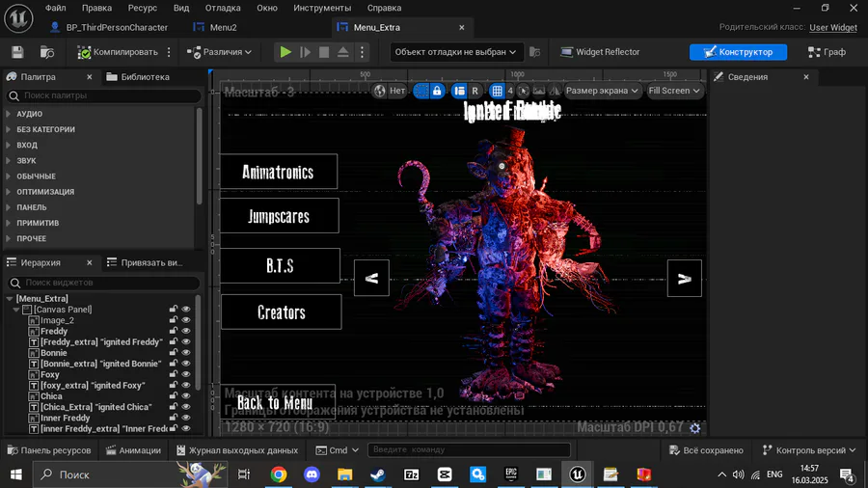
Task: Click the localization globe icon in viewport
Action: pos(379,91)
